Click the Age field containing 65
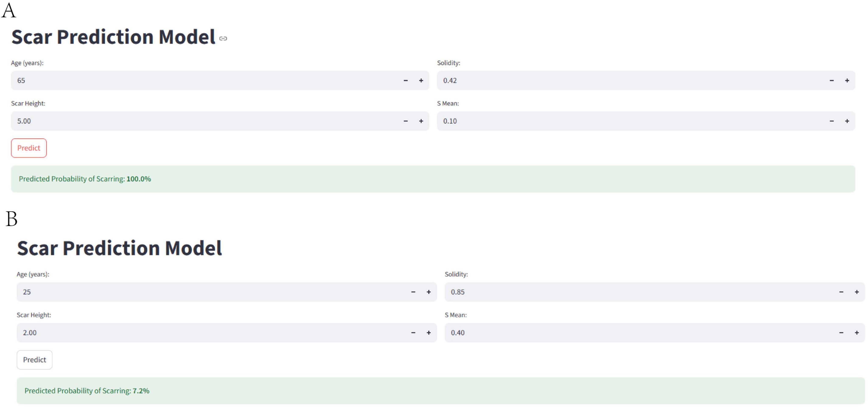 click(x=202, y=81)
